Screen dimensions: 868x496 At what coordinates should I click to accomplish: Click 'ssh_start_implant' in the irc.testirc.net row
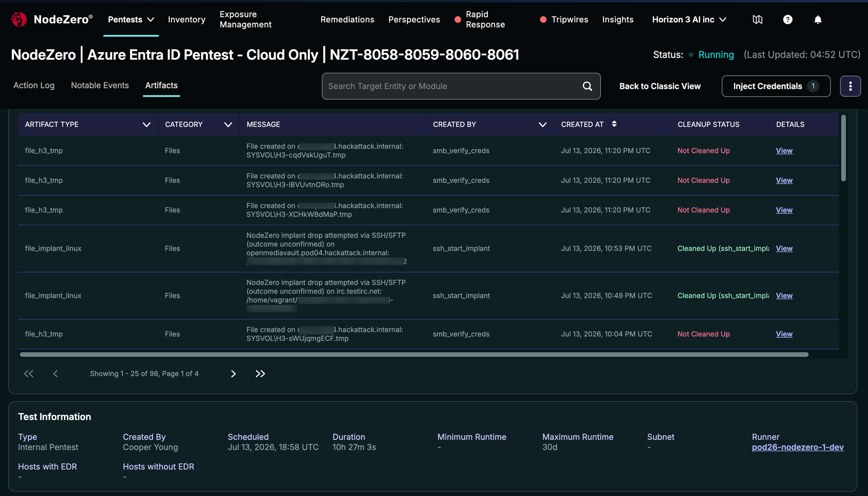(x=461, y=295)
